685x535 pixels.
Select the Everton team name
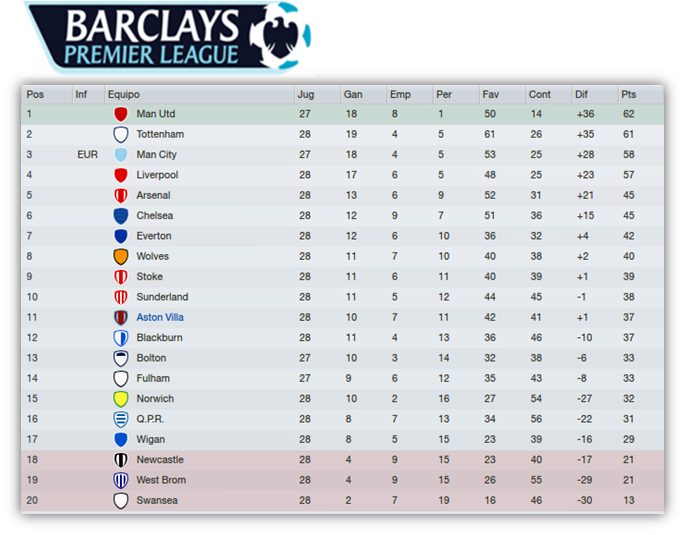point(154,236)
